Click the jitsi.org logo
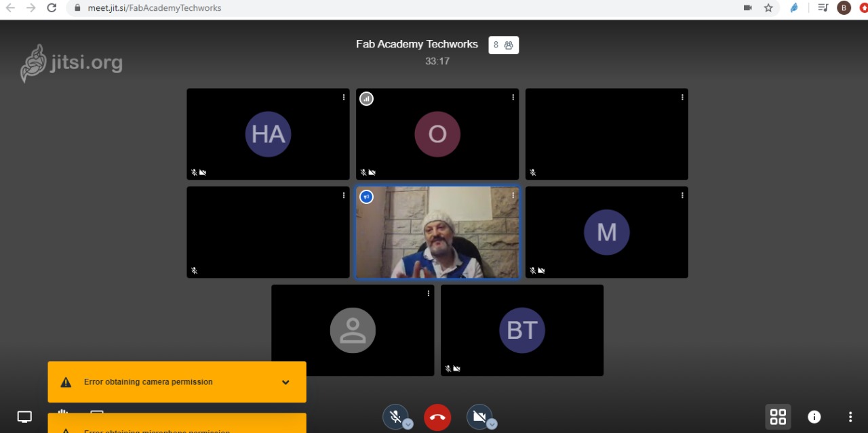This screenshot has width=868, height=433. click(x=71, y=64)
